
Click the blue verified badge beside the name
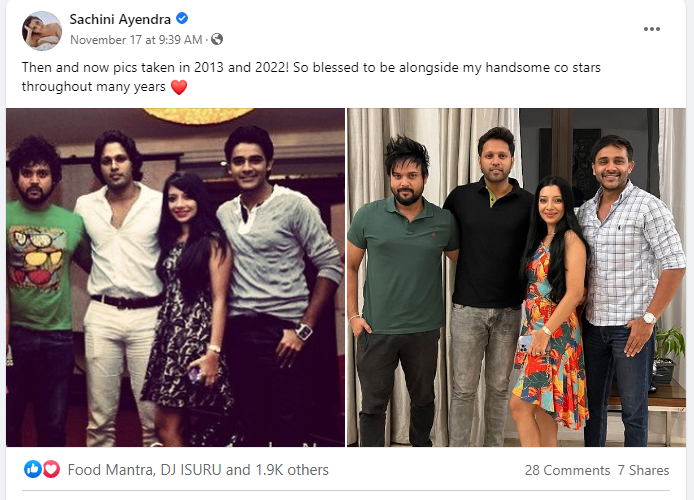182,19
